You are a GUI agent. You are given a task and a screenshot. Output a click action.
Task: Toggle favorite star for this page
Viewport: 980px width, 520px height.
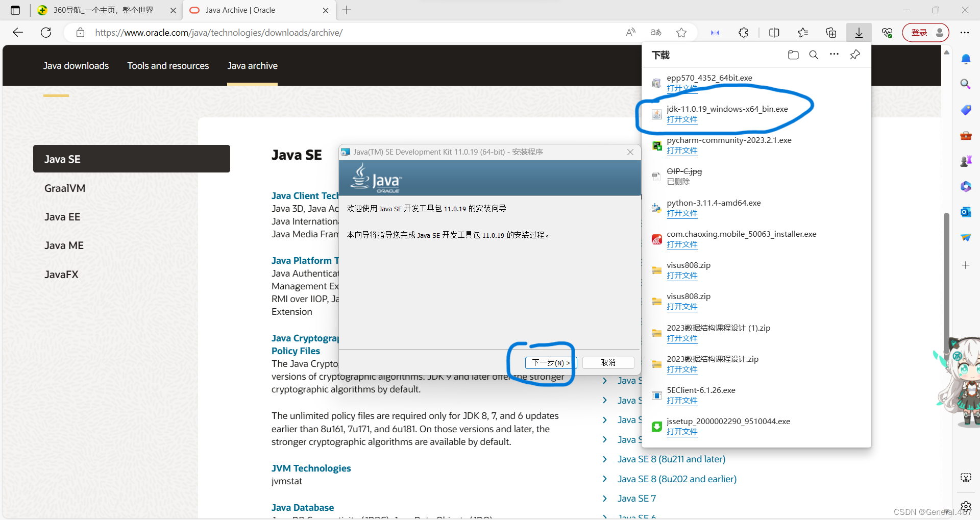[681, 32]
